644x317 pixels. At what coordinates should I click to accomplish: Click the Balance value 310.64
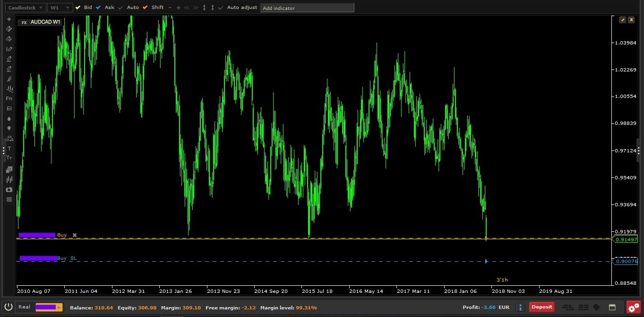(x=103, y=308)
